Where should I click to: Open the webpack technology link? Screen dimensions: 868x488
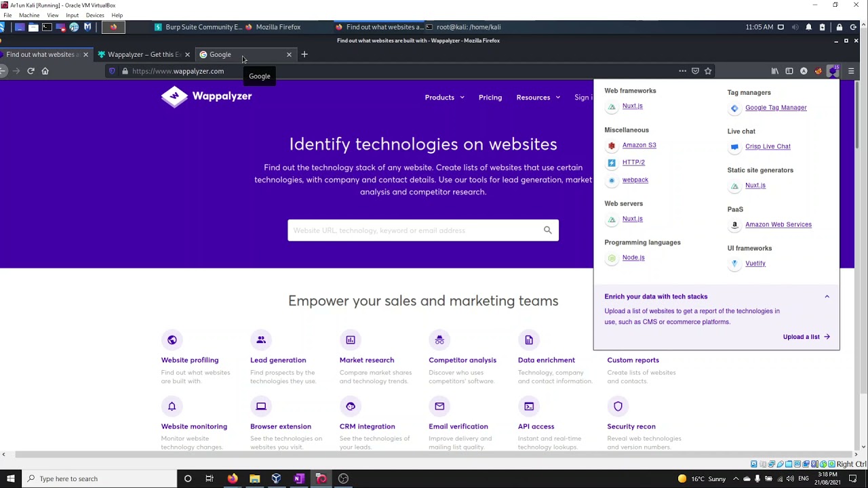[635, 180]
